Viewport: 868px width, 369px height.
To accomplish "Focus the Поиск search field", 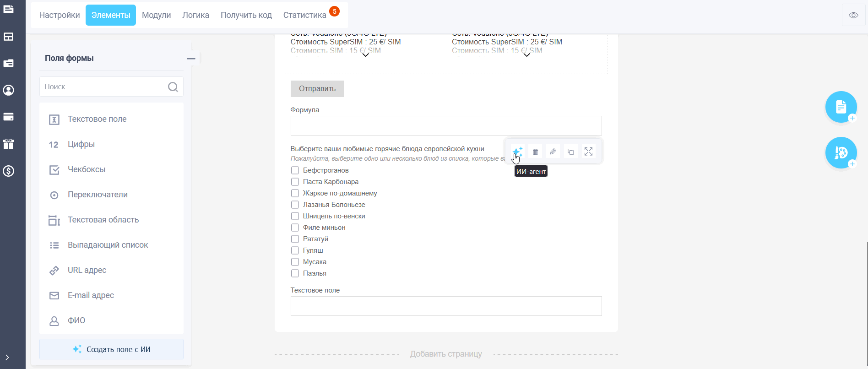I will pos(111,87).
